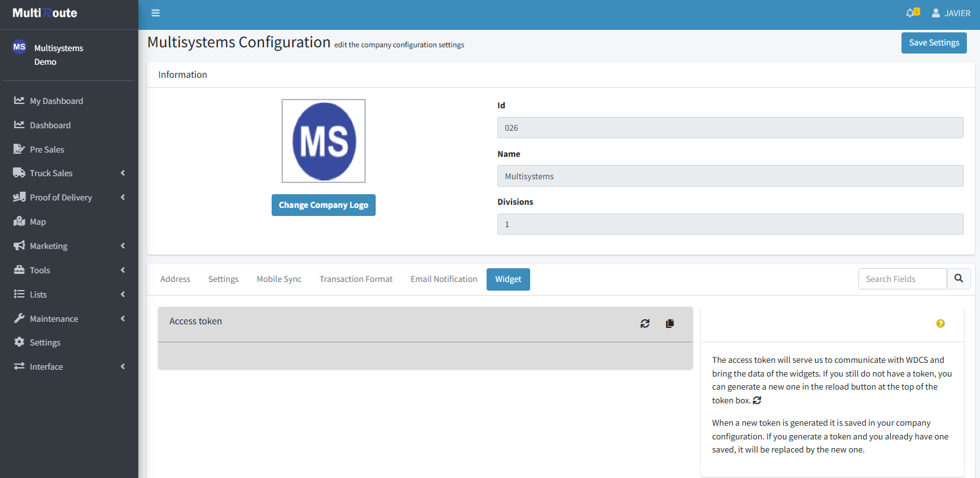The image size is (980, 478).
Task: Click the MultiRoute logo
Action: tap(45, 13)
